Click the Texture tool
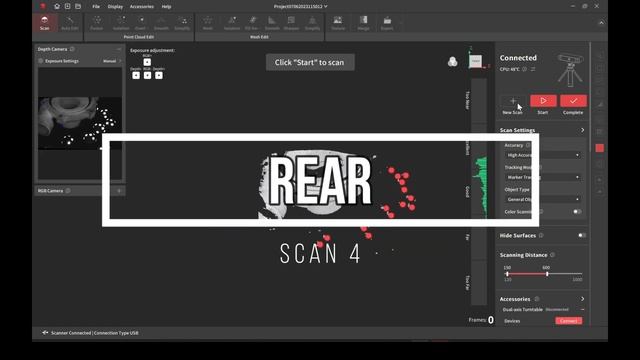The height and width of the screenshot is (360, 640). (338, 23)
